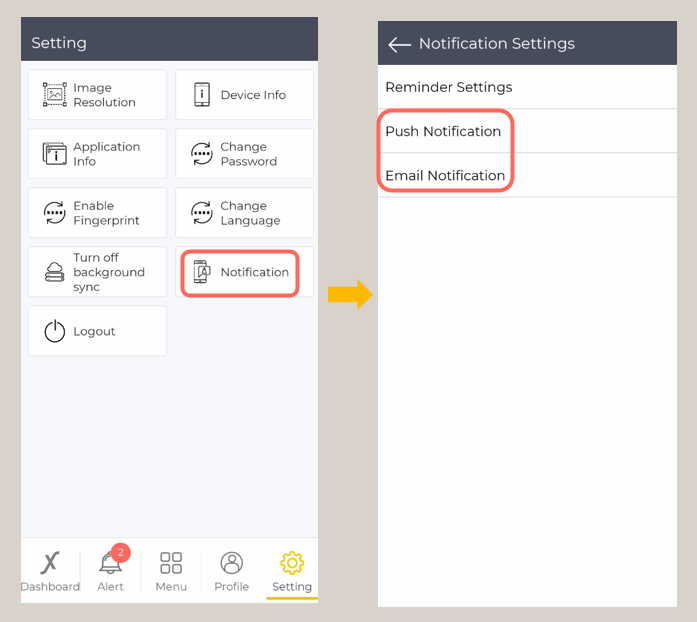Select the Setting gear tab
The height and width of the screenshot is (622, 697).
pos(292,571)
